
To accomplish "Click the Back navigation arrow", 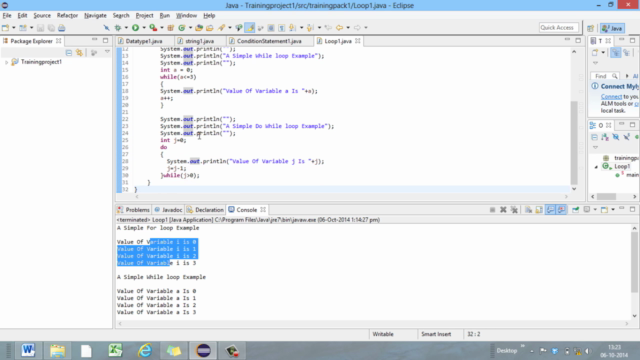I will pos(339,28).
